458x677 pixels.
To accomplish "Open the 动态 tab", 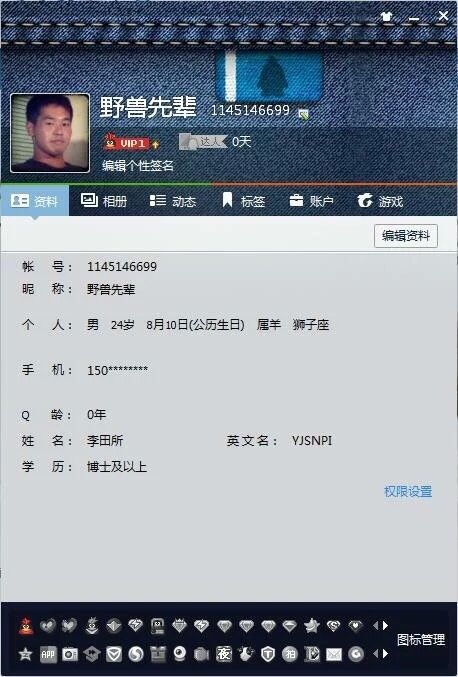I will pos(173,201).
